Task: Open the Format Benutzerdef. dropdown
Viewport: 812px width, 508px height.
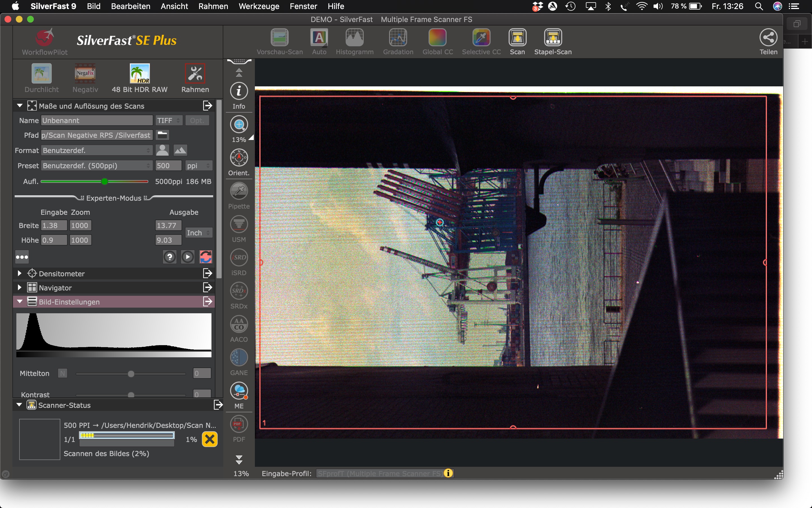Action: click(x=97, y=150)
